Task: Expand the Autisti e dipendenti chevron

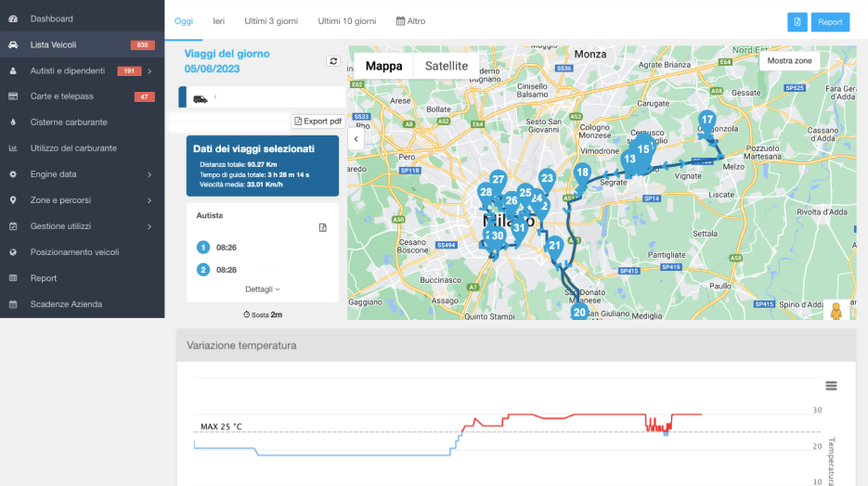Action: click(x=149, y=70)
